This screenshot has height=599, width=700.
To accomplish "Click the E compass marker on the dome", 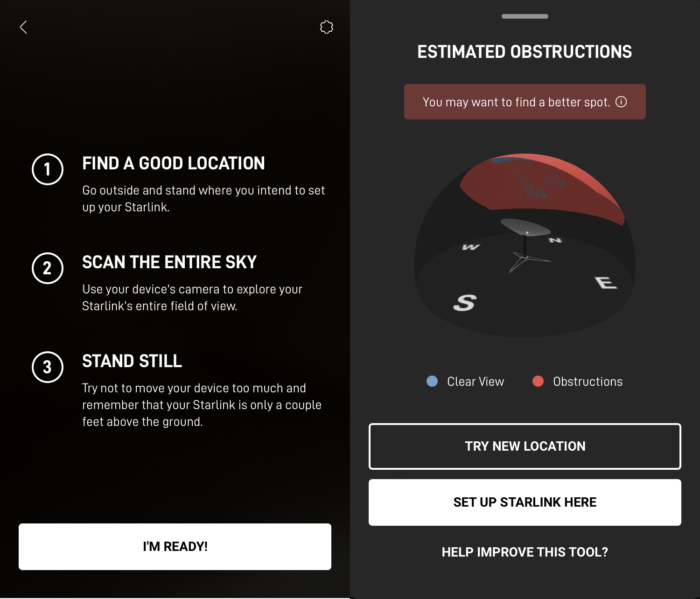I will 605,282.
